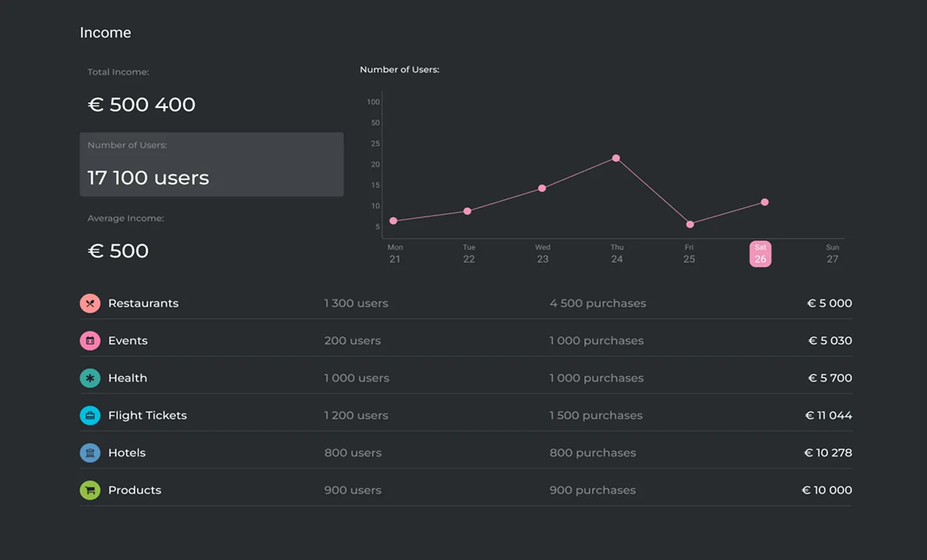The image size is (927, 560).
Task: Pick Wed 23 on the date axis
Action: (542, 253)
